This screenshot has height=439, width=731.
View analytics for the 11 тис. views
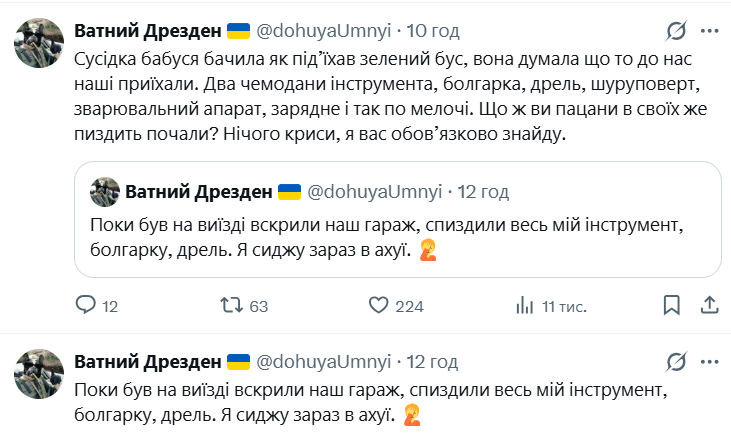pos(524,305)
